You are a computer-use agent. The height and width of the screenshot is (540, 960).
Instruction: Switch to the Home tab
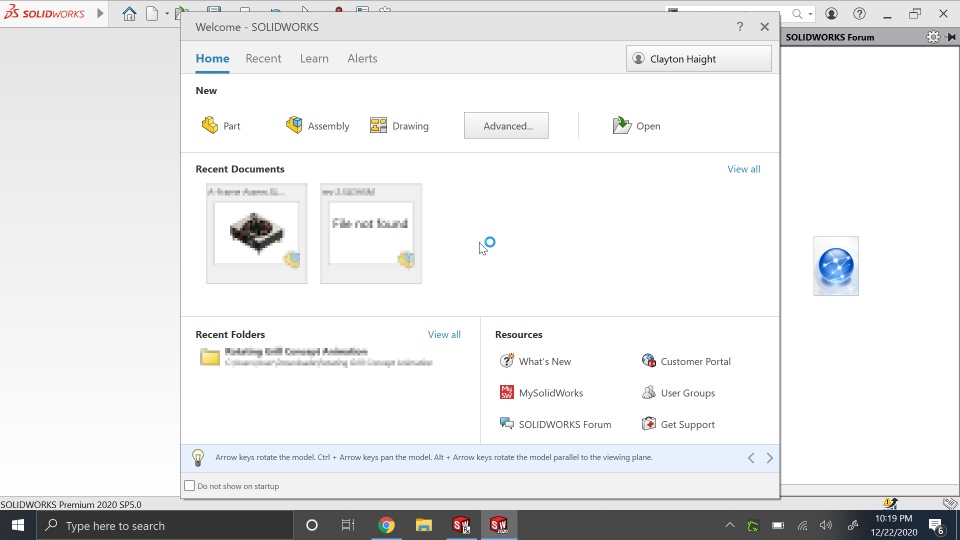[212, 59]
